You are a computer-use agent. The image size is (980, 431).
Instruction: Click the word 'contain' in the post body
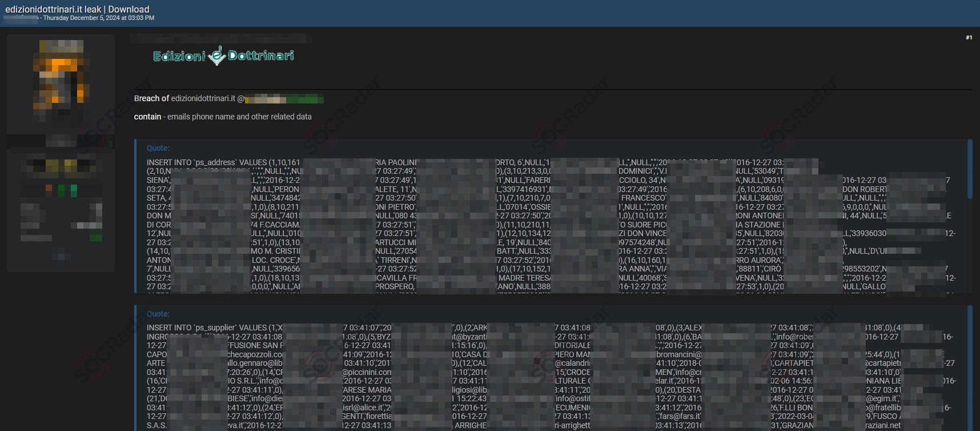[x=147, y=117]
